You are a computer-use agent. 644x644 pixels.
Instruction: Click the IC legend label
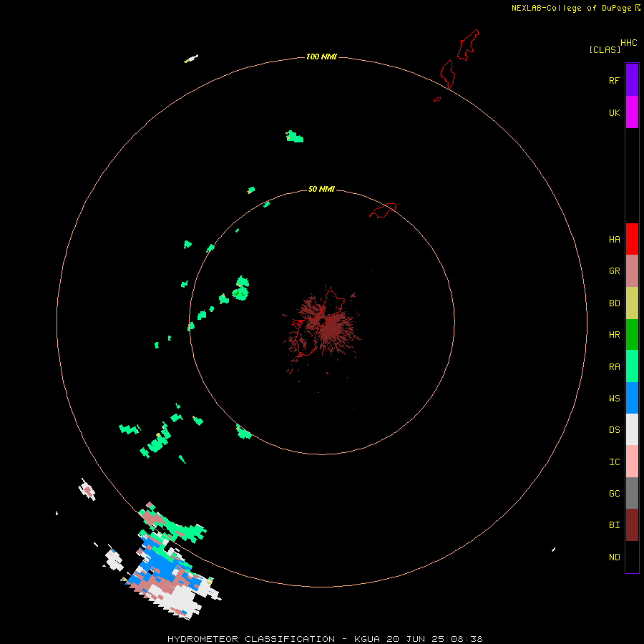pos(614,462)
